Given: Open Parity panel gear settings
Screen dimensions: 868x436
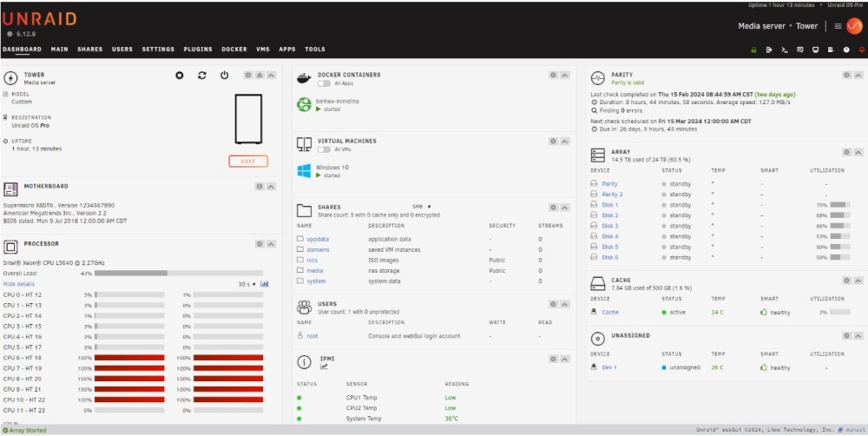Looking at the screenshot, I should 847,75.
